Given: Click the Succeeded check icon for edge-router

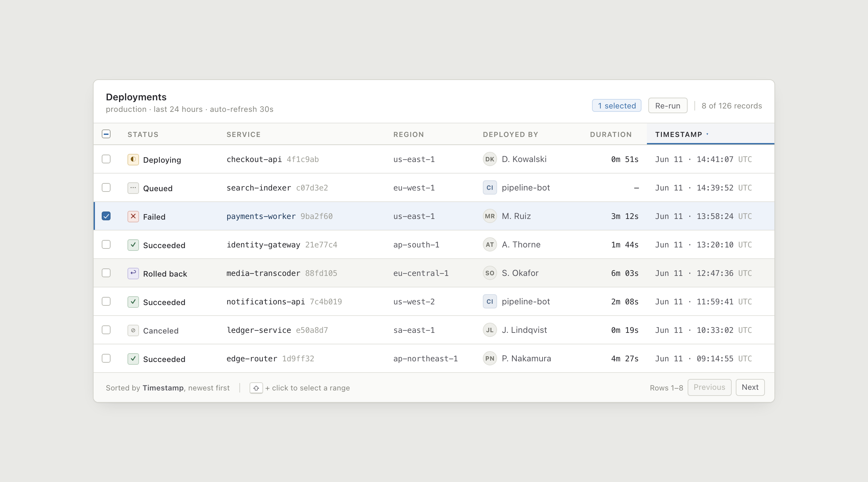Looking at the screenshot, I should coord(133,359).
